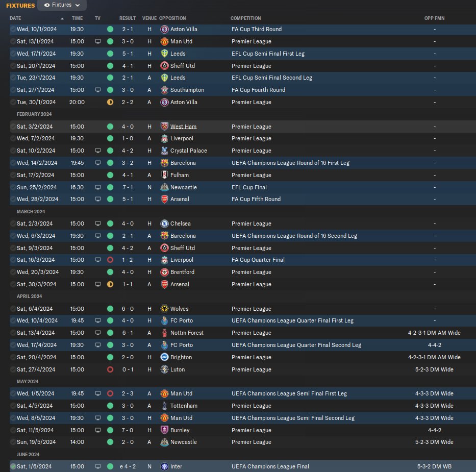Select the 1 - 2 Liverpool FA Cup result

click(x=128, y=260)
